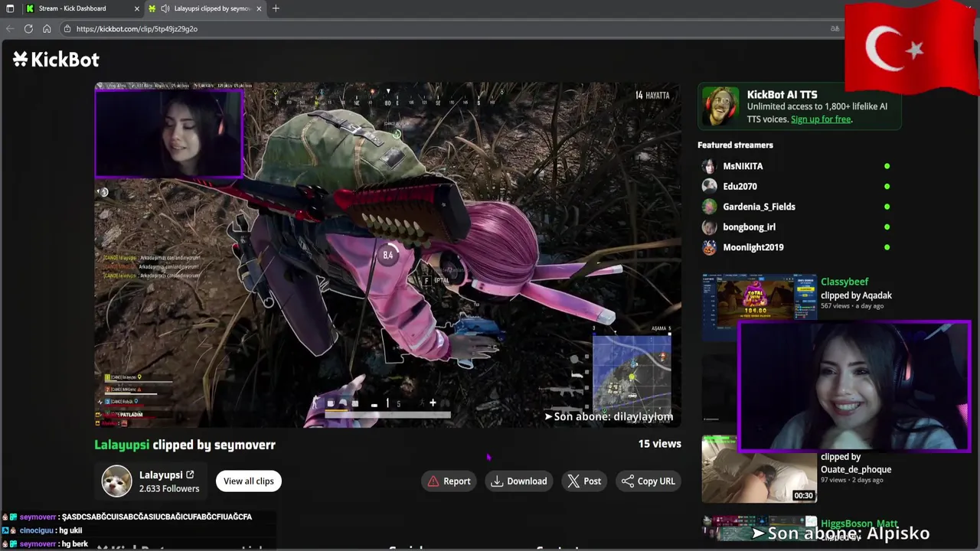Viewport: 980px width, 551px height.
Task: Open Lalayupsi cat profile avatar
Action: coord(117,481)
